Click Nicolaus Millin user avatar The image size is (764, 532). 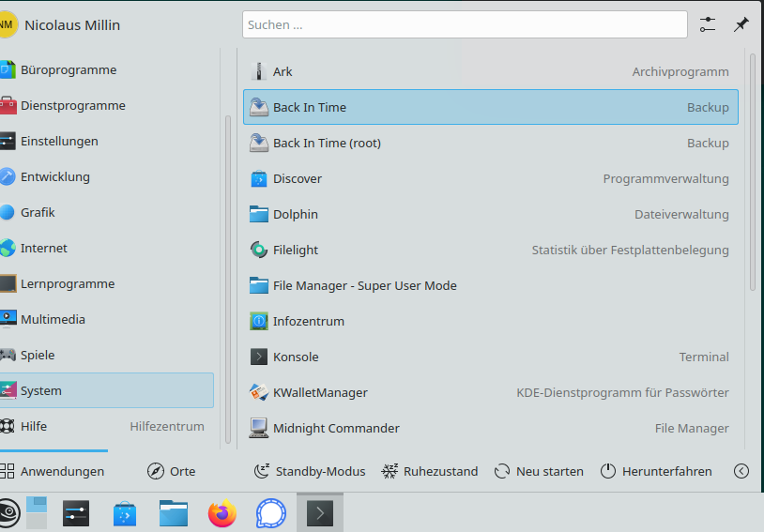coord(8,24)
